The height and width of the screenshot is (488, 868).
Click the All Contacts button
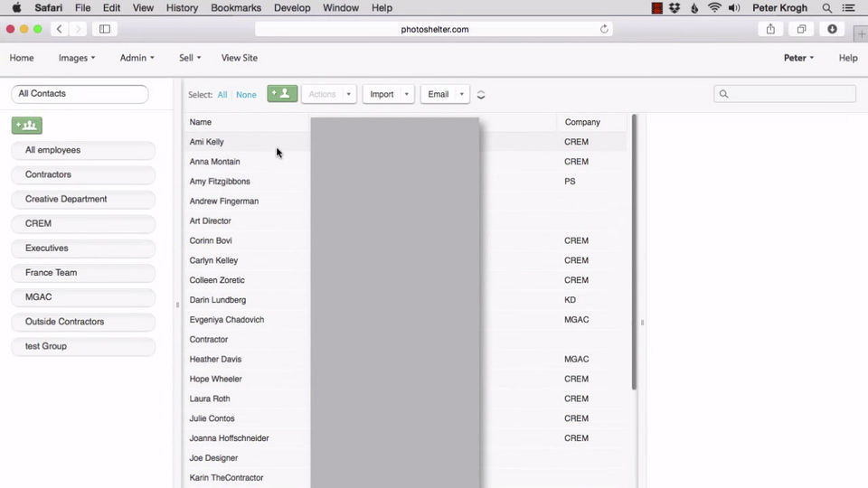click(x=80, y=93)
